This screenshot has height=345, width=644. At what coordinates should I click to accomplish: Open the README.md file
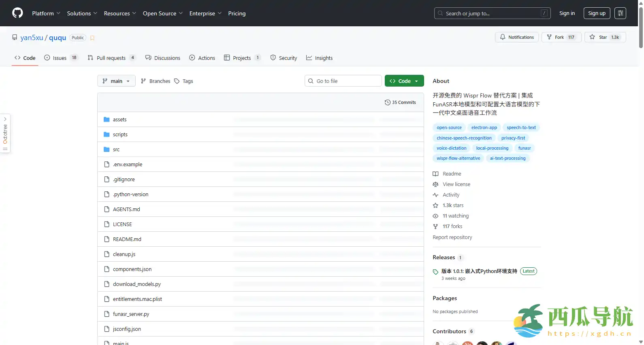click(127, 239)
